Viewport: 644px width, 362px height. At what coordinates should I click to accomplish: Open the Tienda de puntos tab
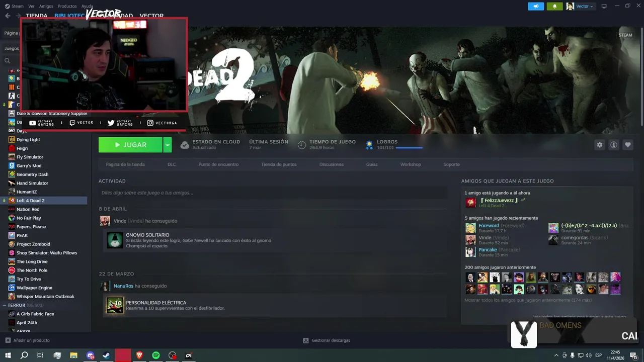coord(279,164)
